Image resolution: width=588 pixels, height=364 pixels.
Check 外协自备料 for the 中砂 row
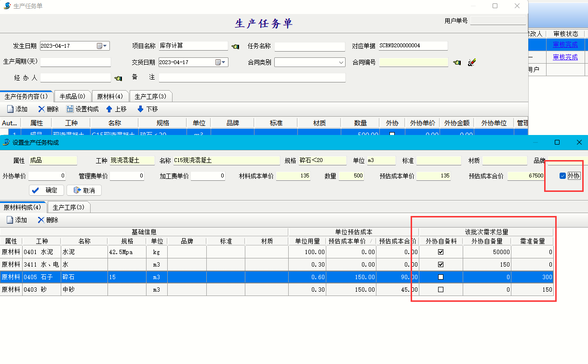click(441, 289)
